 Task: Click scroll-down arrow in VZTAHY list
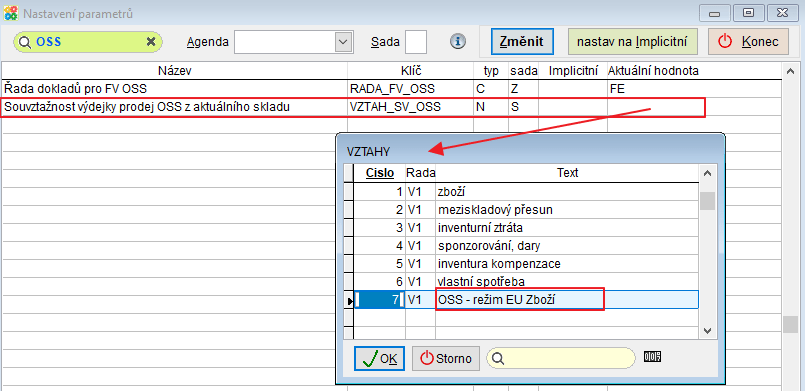click(x=707, y=331)
